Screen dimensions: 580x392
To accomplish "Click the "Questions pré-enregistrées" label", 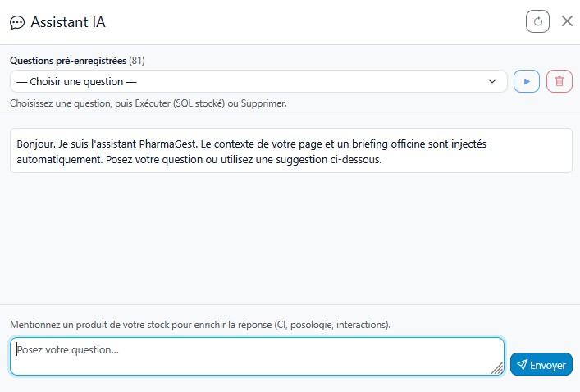I will coord(68,61).
